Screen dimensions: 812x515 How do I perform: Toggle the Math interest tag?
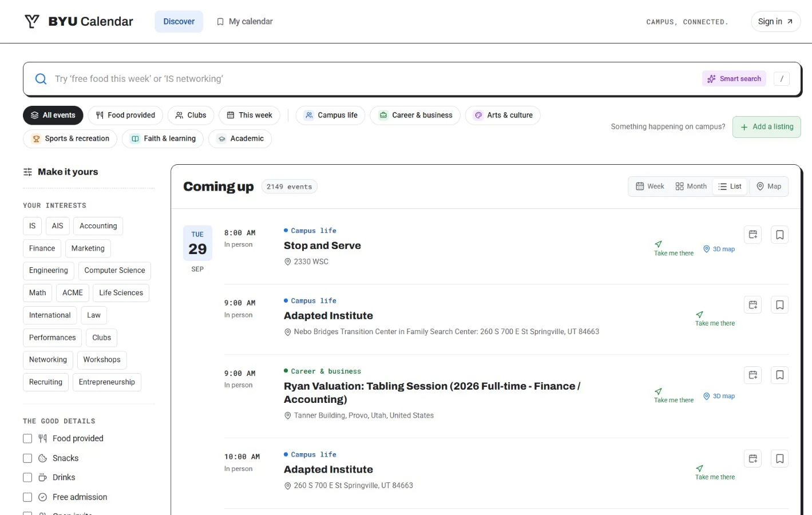(38, 293)
